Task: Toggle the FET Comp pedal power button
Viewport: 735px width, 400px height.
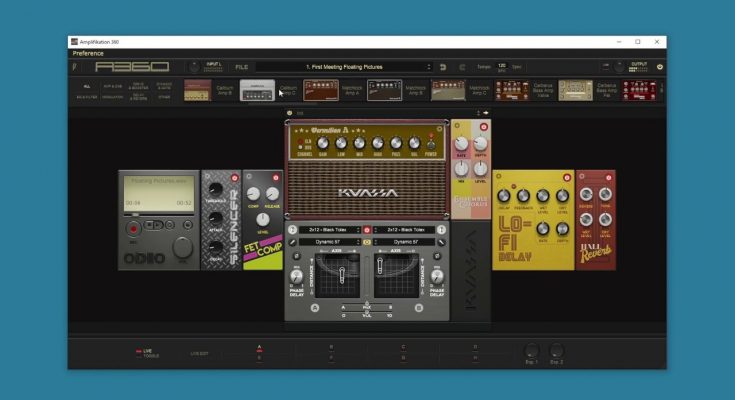Action: click(274, 177)
